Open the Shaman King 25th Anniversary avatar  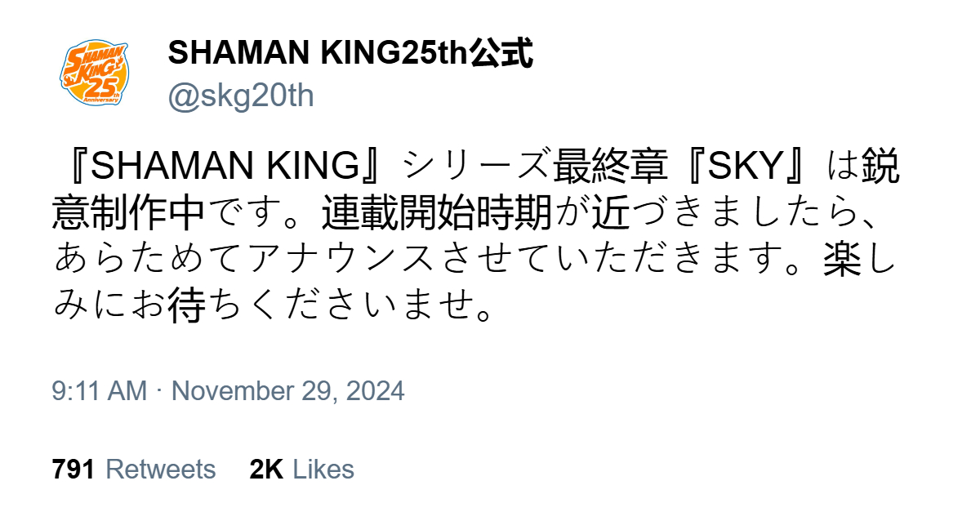(x=91, y=74)
